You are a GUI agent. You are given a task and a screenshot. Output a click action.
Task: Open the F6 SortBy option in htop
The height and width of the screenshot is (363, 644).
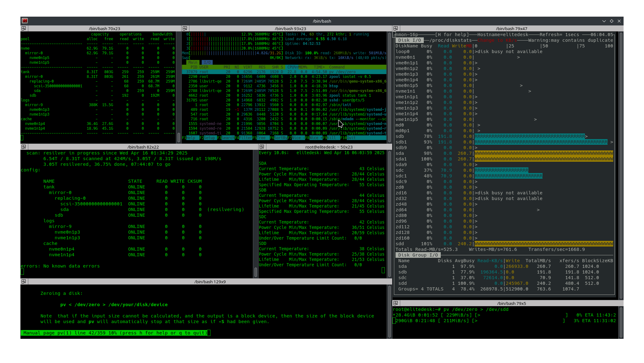(x=280, y=138)
